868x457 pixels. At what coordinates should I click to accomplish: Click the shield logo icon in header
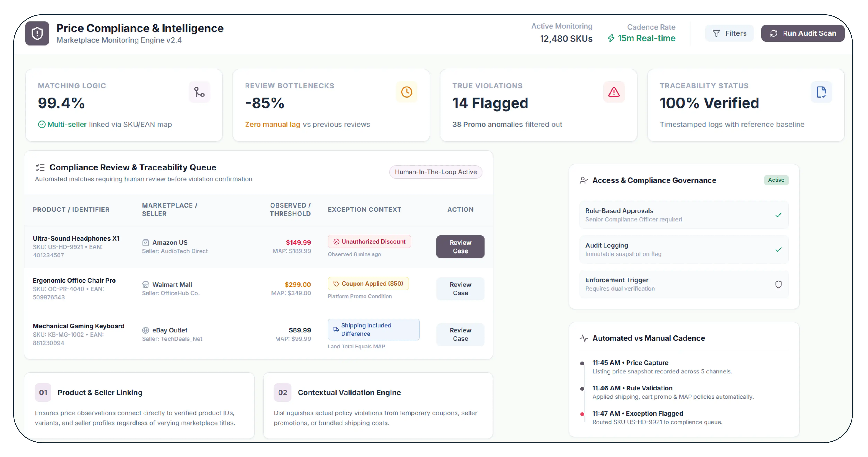37,33
